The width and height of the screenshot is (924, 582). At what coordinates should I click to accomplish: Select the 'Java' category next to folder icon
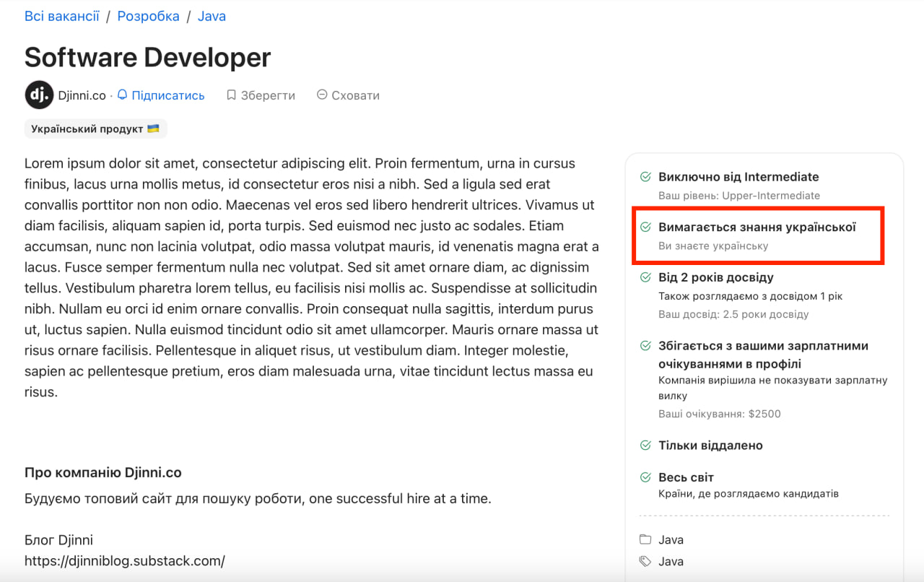(671, 539)
